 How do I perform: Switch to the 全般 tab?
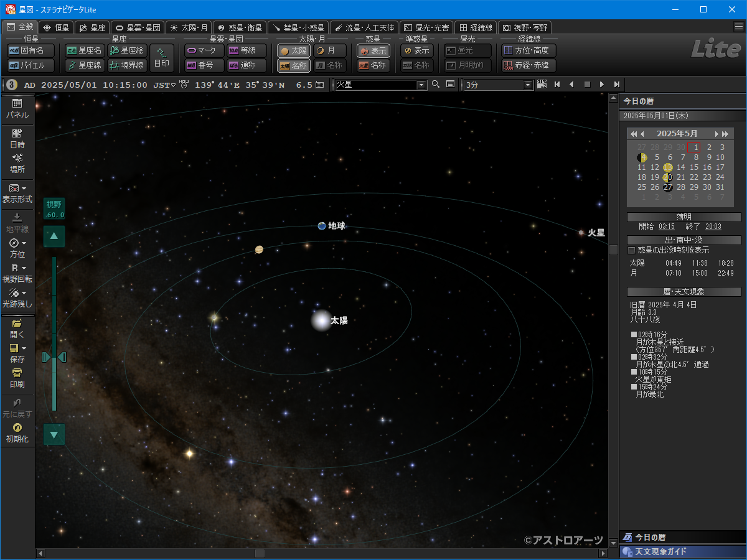tap(19, 27)
